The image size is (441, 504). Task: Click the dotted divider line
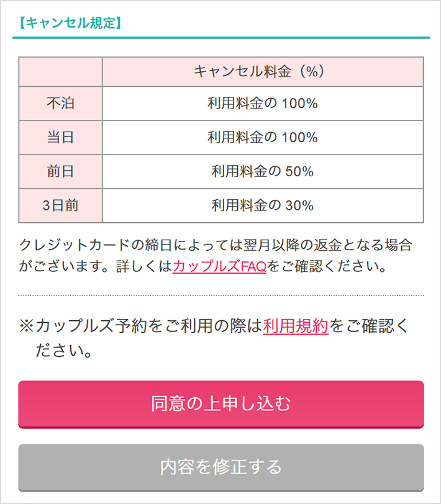(x=220, y=292)
